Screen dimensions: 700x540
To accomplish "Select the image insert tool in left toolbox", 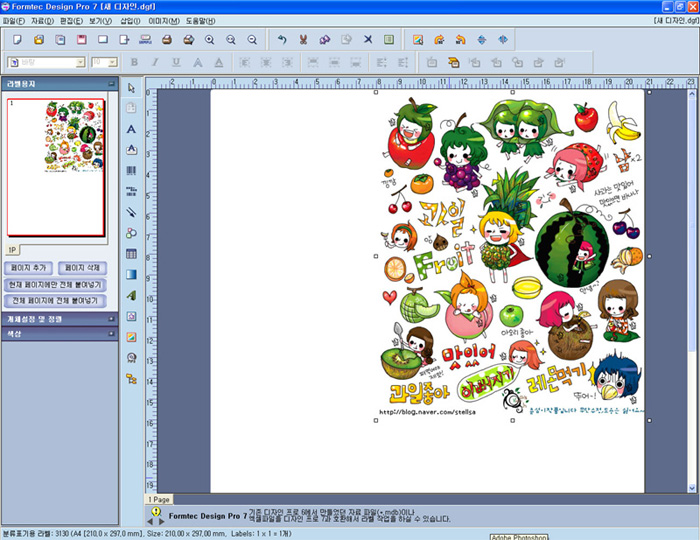I will coord(131,337).
